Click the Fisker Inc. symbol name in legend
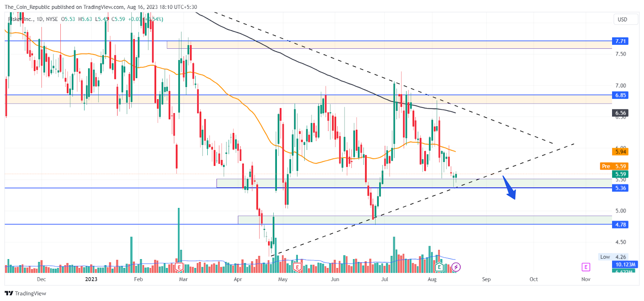644x301 pixels. pyautogui.click(x=21, y=19)
